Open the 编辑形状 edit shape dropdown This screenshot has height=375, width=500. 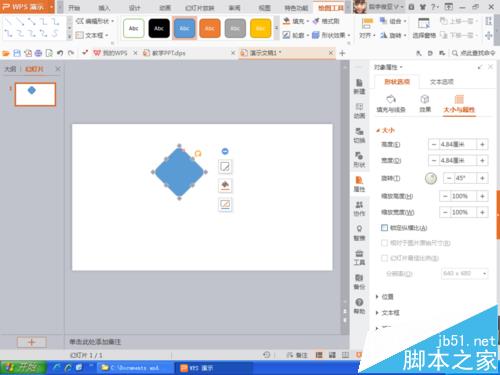[95, 21]
